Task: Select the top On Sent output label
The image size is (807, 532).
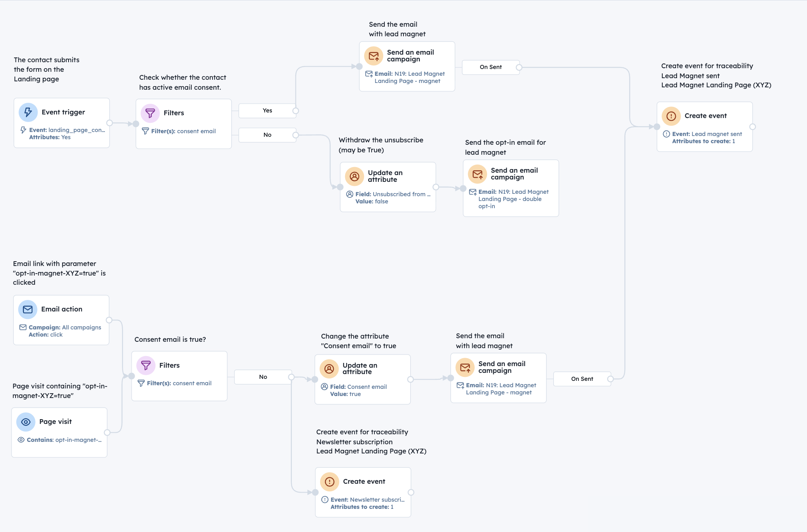Action: click(x=490, y=67)
